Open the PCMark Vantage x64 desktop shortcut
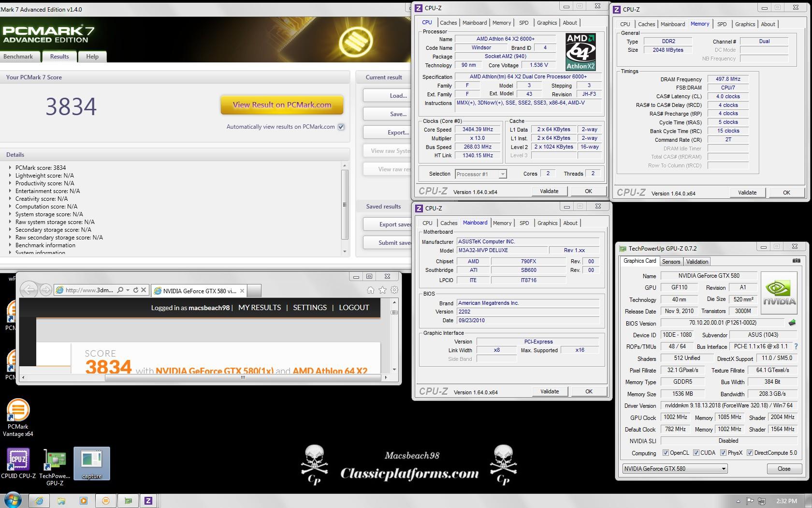 [18, 418]
